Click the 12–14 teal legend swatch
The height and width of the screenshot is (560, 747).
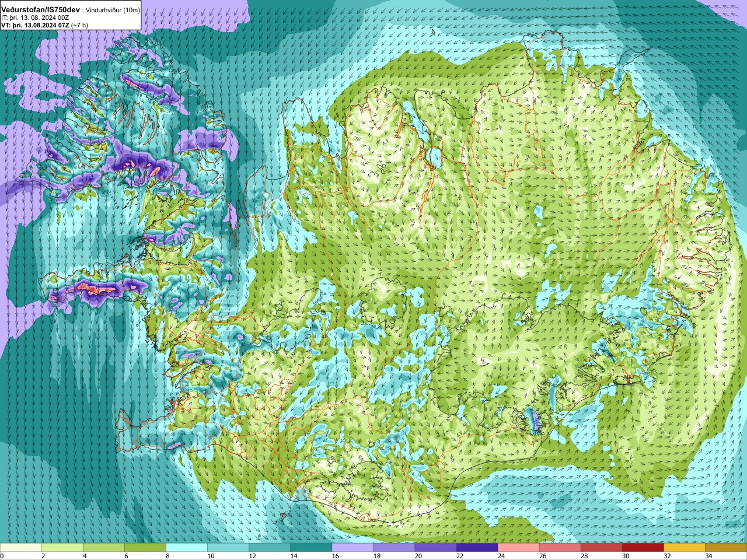coord(270,548)
